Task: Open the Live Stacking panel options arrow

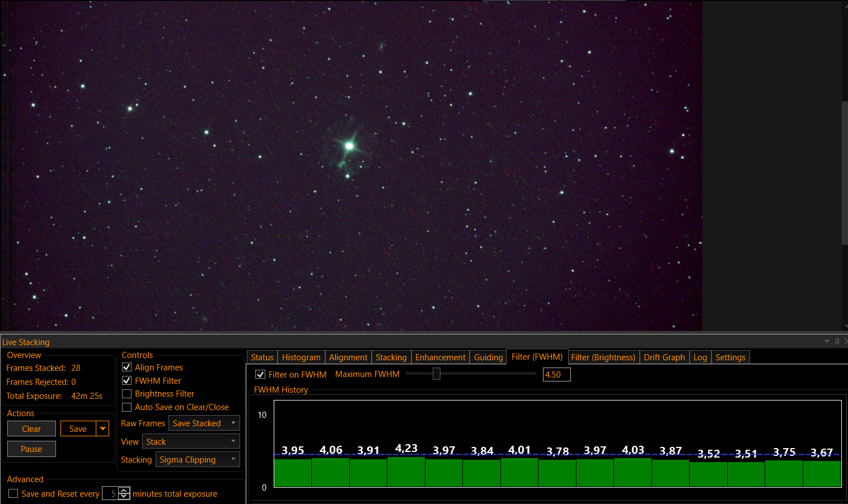Action: click(x=827, y=341)
